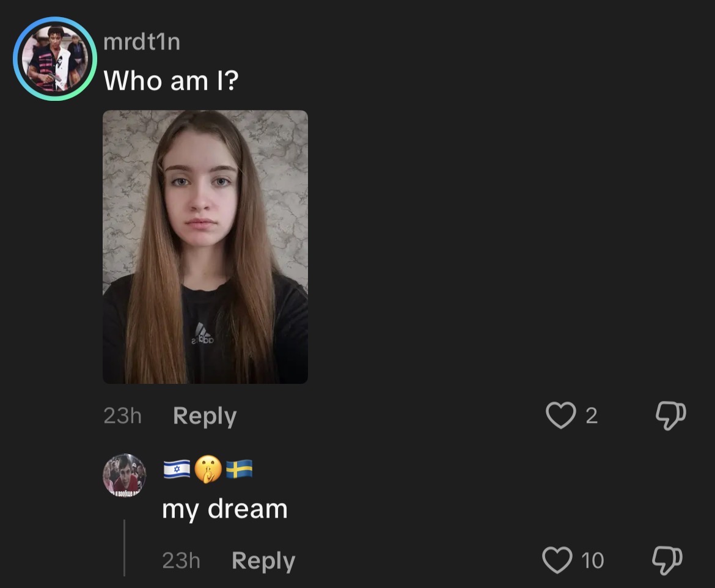Open the attached photo in mrdt1n's comment
Image resolution: width=715 pixels, height=588 pixels.
205,246
